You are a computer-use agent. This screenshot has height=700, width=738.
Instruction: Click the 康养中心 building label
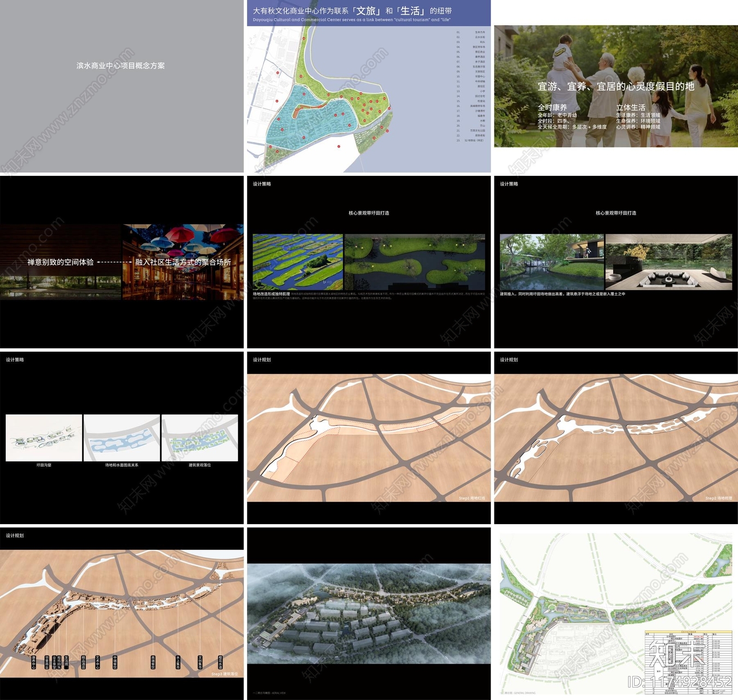coord(33,662)
